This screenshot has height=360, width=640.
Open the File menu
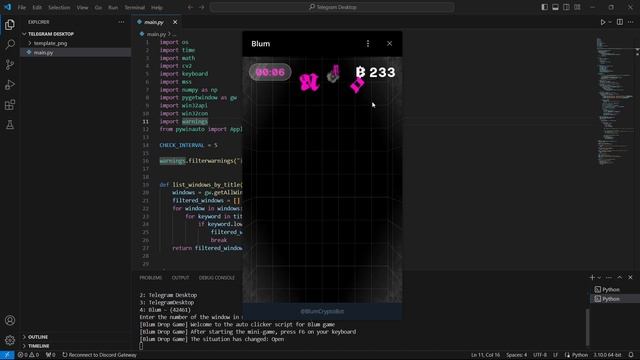click(x=22, y=7)
